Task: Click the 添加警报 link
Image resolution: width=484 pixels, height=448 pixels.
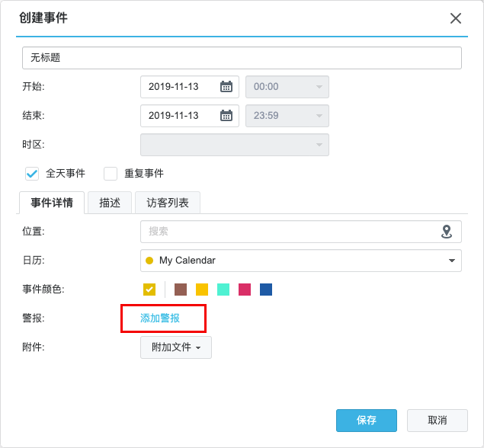Action: [x=160, y=318]
